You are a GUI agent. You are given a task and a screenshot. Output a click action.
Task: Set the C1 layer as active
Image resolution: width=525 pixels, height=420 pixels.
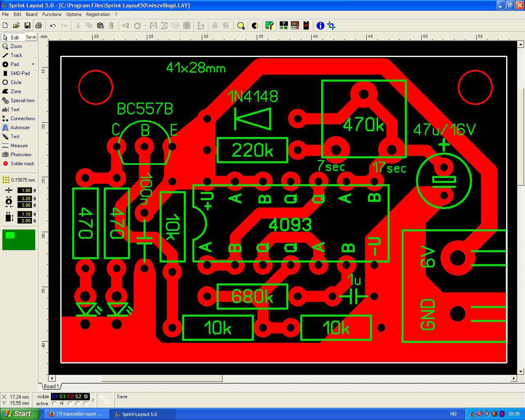[55, 404]
